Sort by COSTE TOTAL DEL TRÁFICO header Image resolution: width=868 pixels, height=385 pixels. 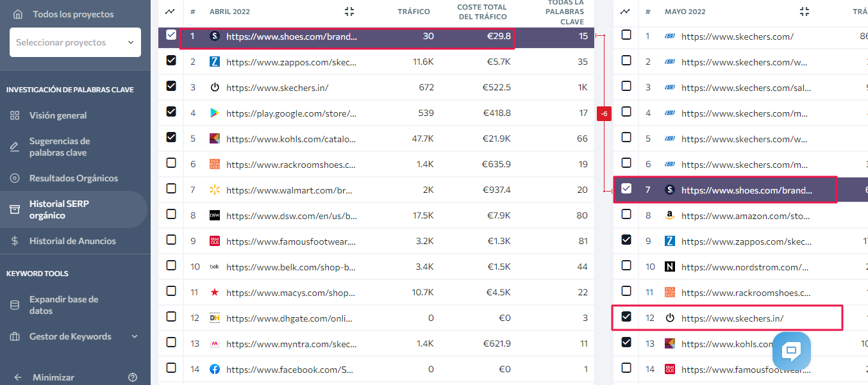(482, 12)
